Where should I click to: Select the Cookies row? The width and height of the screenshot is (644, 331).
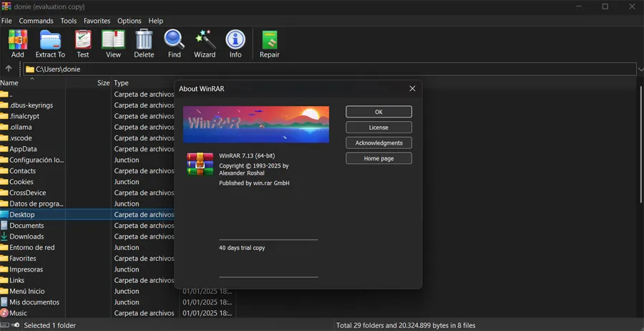click(x=88, y=182)
